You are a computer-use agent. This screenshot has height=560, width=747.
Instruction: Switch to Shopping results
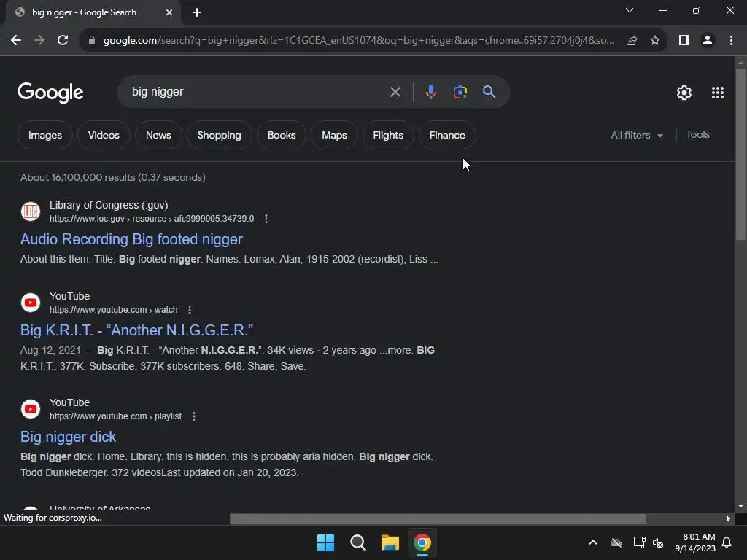219,135
